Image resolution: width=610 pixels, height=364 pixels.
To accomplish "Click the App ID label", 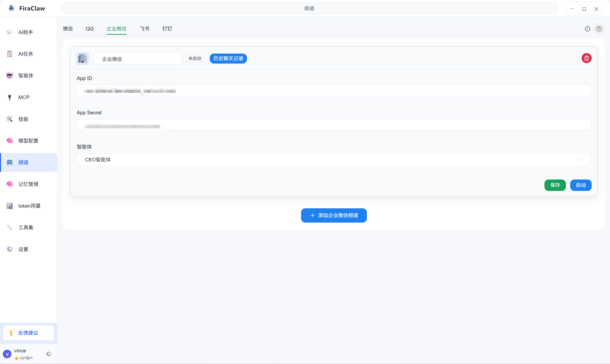I will coord(84,78).
